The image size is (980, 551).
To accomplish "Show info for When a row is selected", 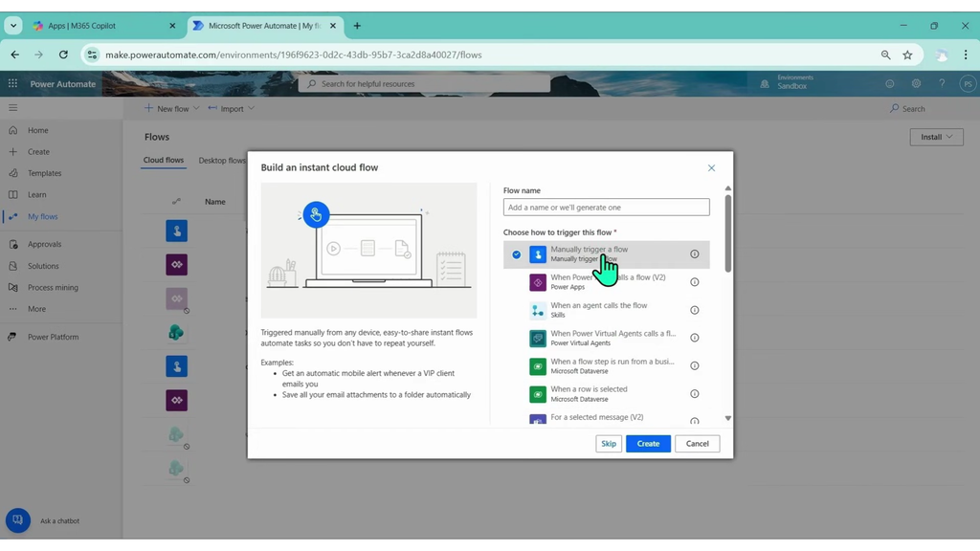I will [x=695, y=394].
